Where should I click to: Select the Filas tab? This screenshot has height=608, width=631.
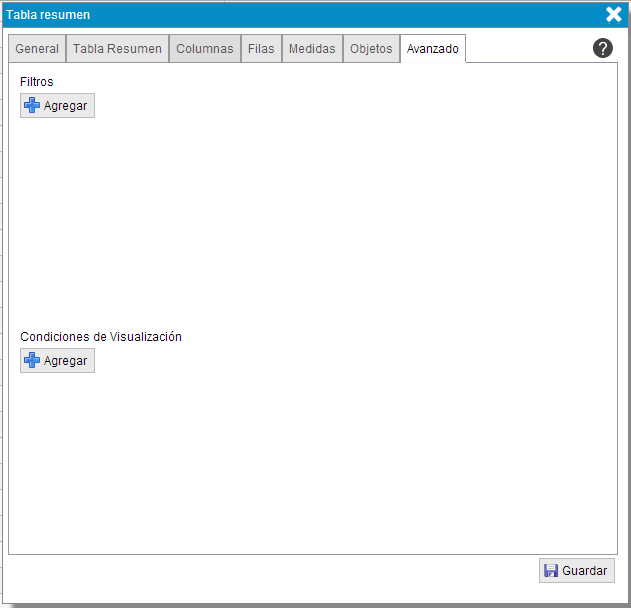tap(261, 49)
